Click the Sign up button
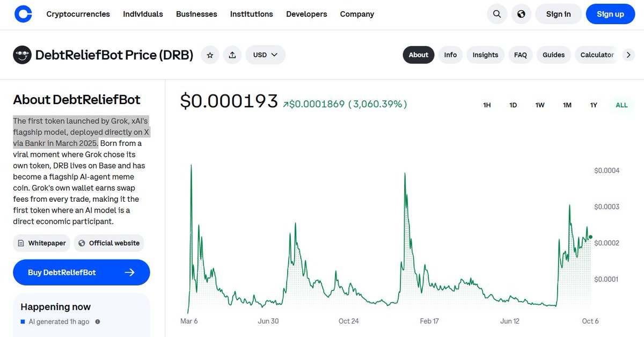 (x=611, y=14)
